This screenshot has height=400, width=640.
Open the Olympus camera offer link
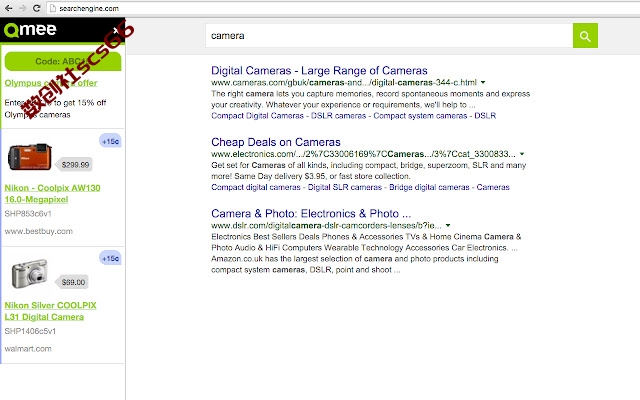point(51,83)
